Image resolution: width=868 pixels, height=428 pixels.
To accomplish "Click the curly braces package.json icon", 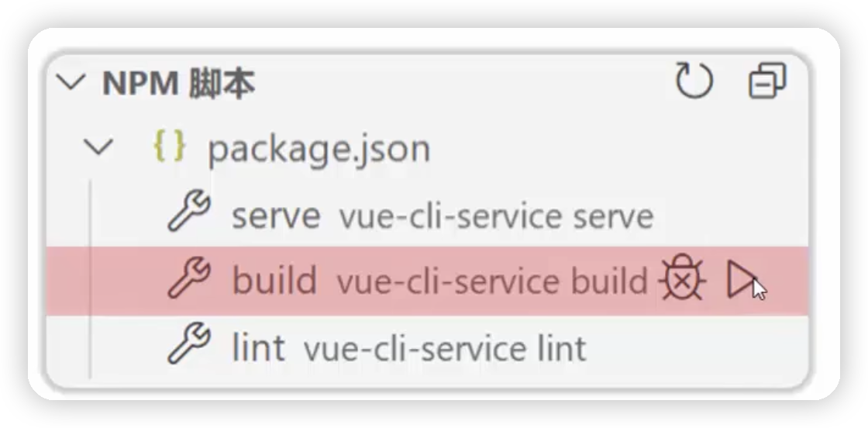I will pyautogui.click(x=170, y=147).
